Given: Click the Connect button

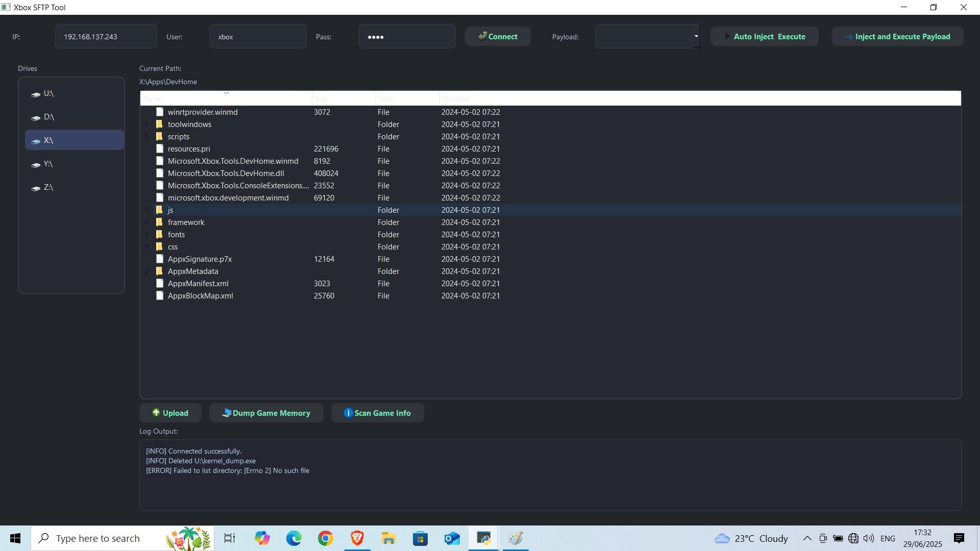Looking at the screenshot, I should [x=498, y=37].
